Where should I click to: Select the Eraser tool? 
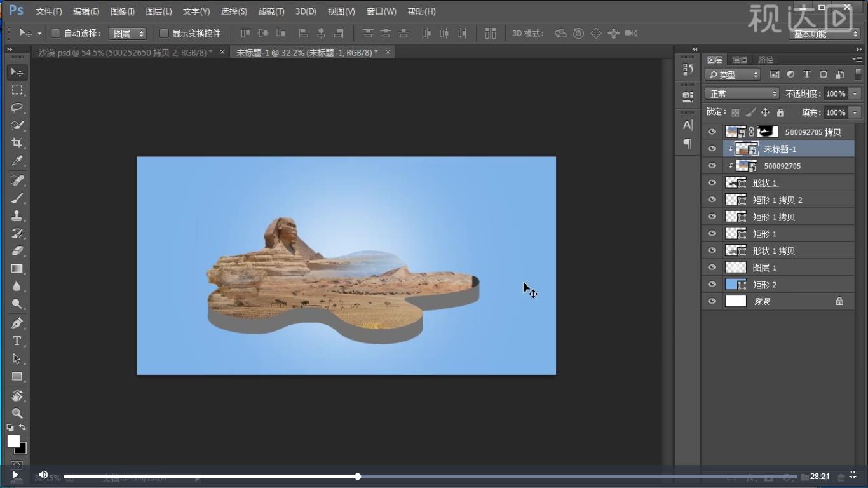(17, 251)
